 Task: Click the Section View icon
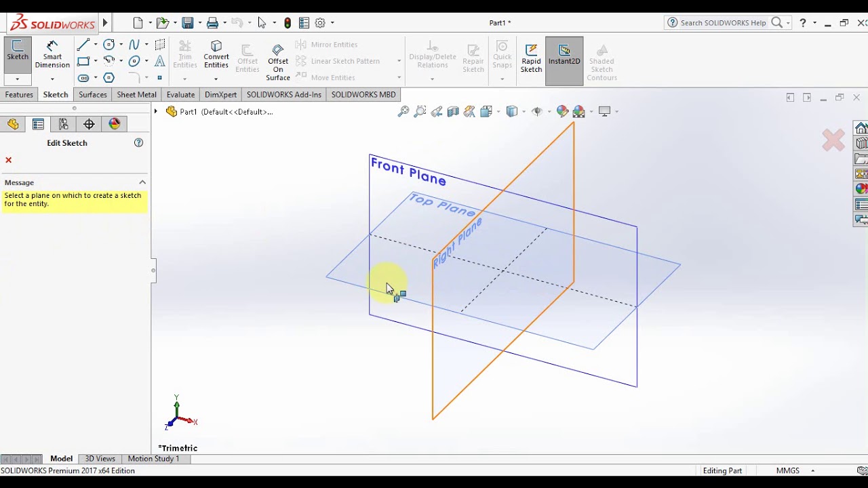[x=453, y=111]
